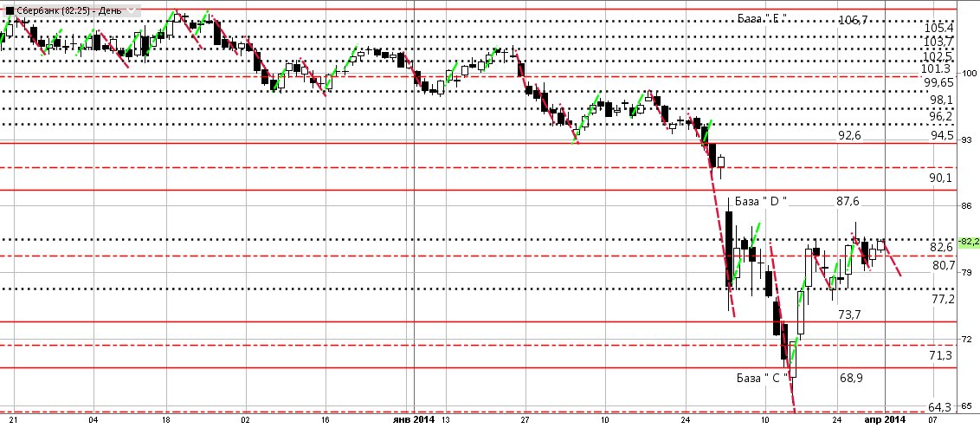
Task: Select the 99,65 level label
Action: tap(938, 82)
